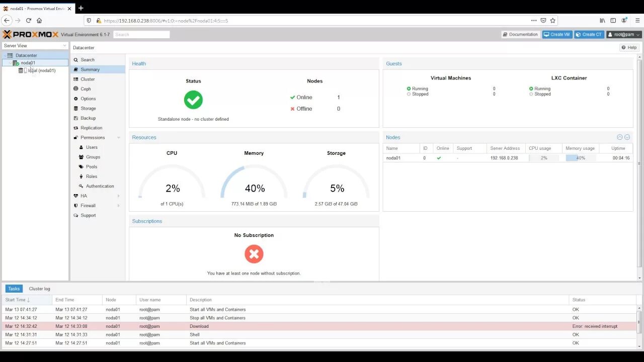Click the Authentication key icon
Image resolution: width=644 pixels, height=362 pixels.
click(81, 186)
